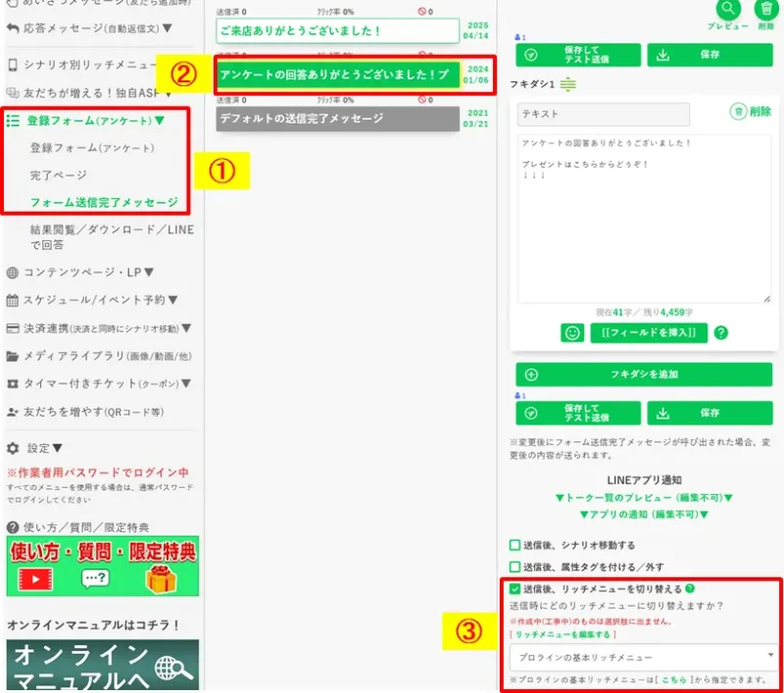Screen dimensions: 784x693
Task: Click the trash delete icon at top right
Action: (765, 7)
